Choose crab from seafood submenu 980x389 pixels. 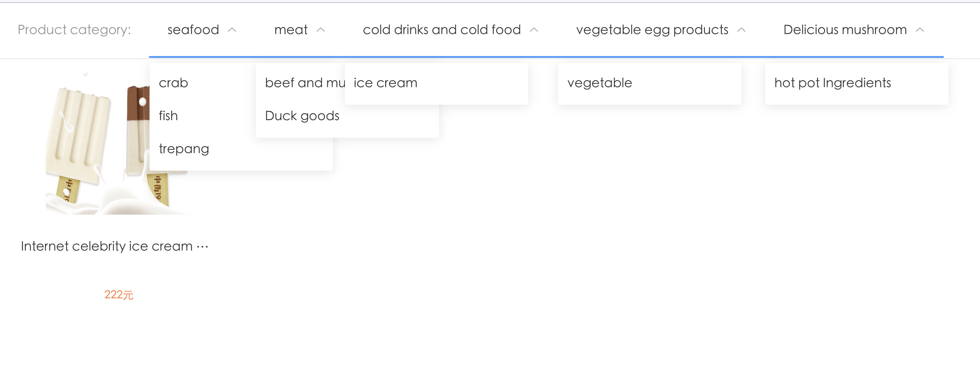(173, 83)
